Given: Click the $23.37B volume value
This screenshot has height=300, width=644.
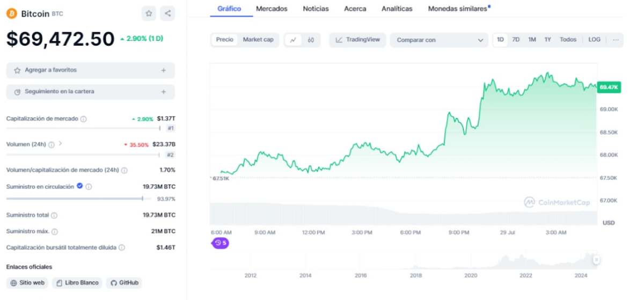Looking at the screenshot, I should coord(164,144).
